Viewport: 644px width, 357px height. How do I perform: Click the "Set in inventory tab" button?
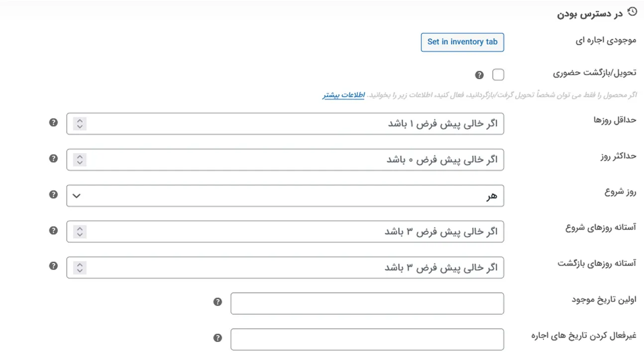[462, 42]
